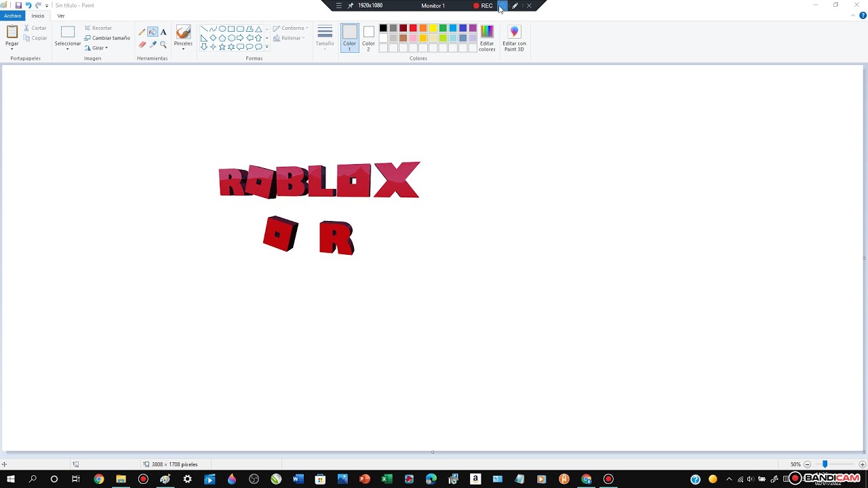
Task: Click Cambiar tamaño resize button
Action: pos(107,38)
